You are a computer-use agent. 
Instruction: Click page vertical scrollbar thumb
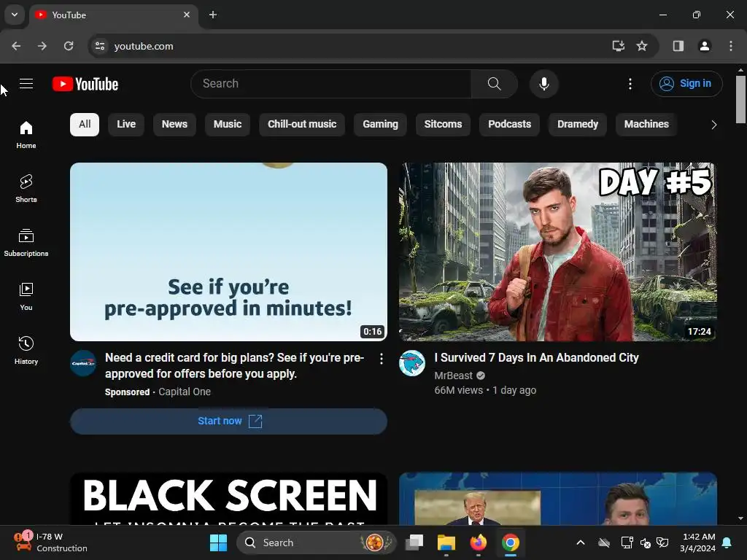click(740, 99)
